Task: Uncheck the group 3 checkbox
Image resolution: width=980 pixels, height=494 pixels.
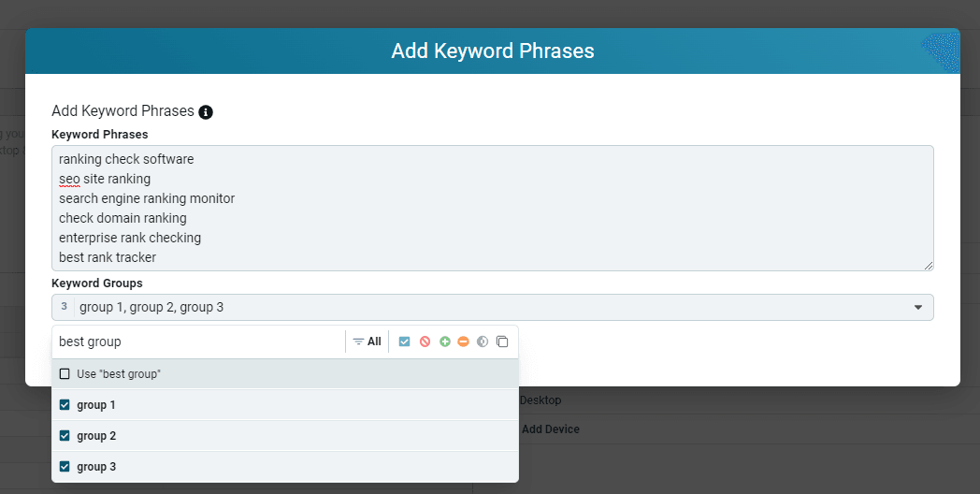Action: pyautogui.click(x=65, y=466)
